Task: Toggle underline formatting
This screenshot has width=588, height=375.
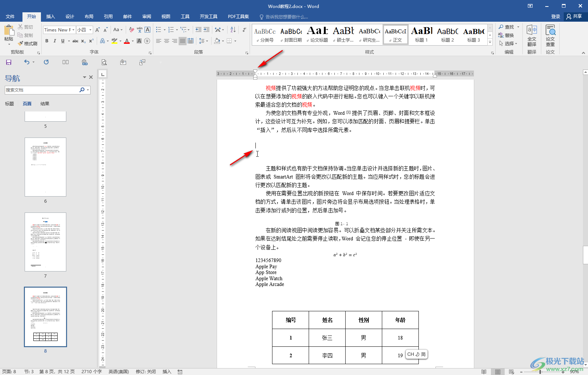Action: click(x=63, y=41)
